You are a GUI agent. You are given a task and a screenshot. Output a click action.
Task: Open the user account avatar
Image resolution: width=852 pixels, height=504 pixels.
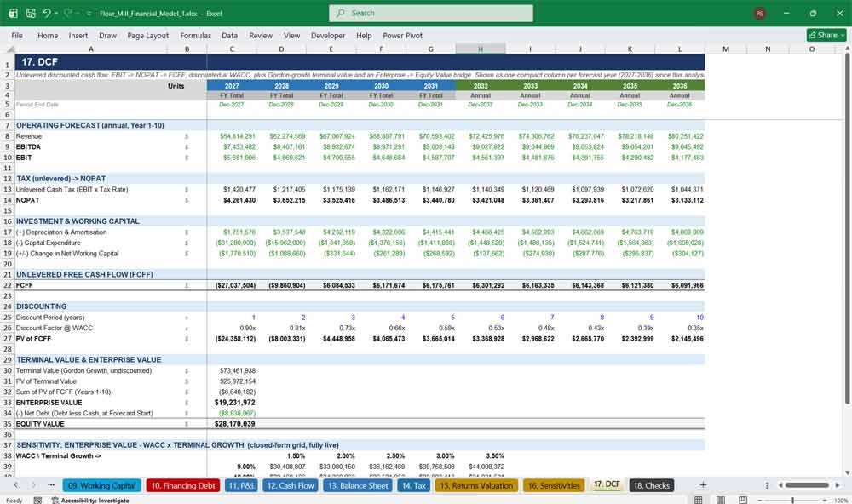coord(760,13)
